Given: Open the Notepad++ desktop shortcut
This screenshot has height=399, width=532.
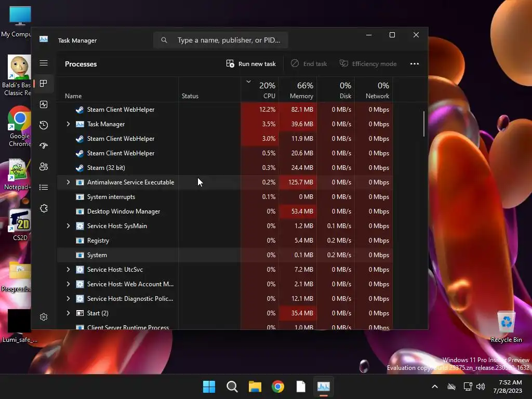Looking at the screenshot, I should click(18, 174).
